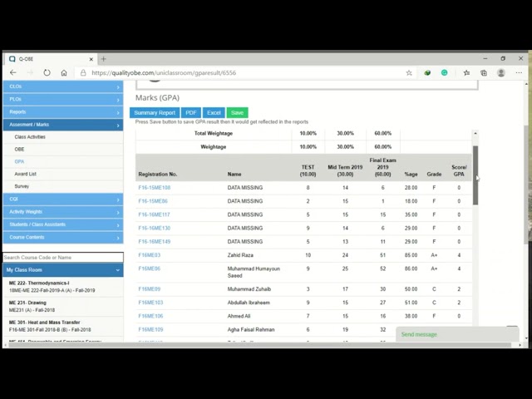Click the Send message chat box

point(457,334)
